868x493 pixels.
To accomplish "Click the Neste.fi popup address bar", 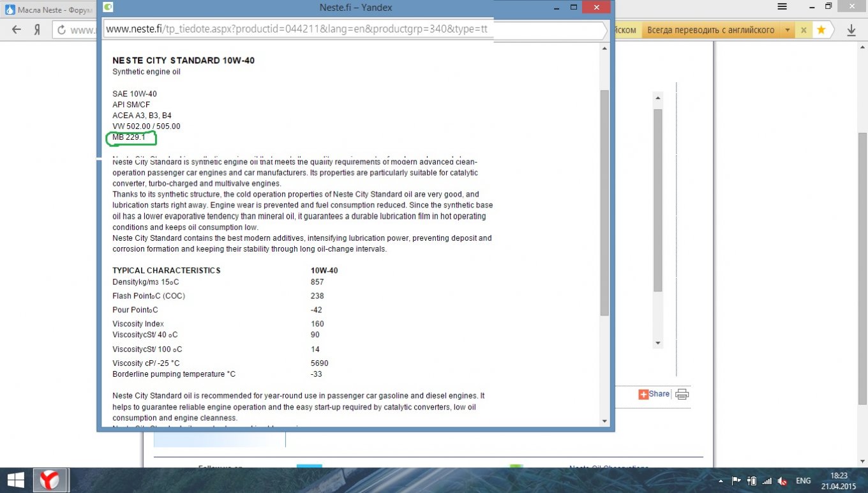I will (x=355, y=30).
